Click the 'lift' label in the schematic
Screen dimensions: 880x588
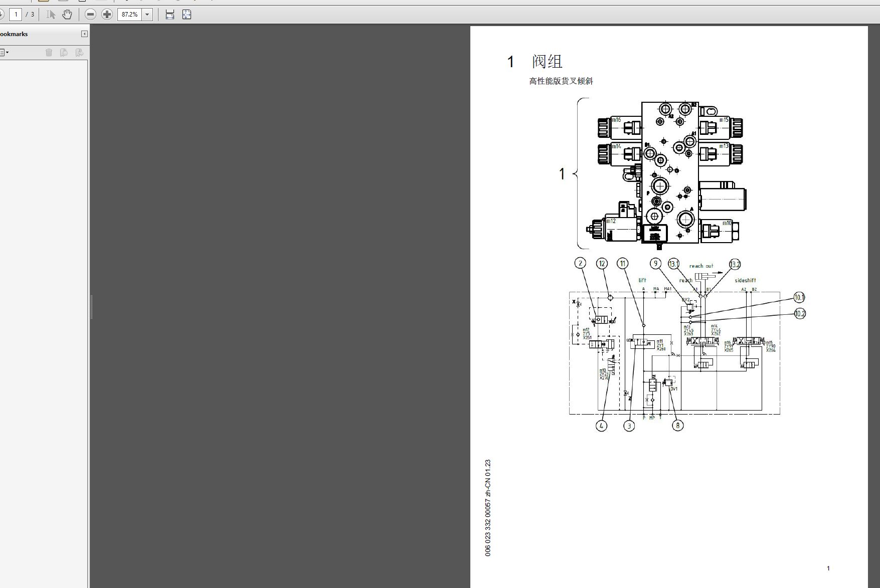(642, 280)
